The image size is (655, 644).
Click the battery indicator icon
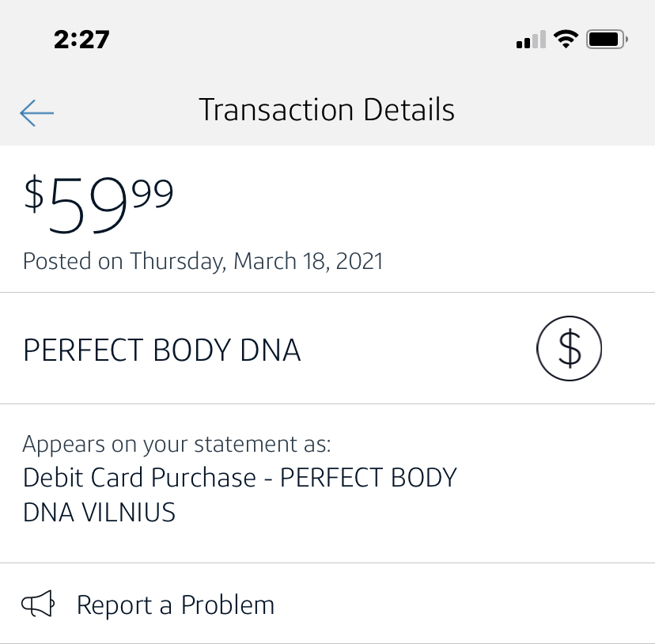click(607, 39)
